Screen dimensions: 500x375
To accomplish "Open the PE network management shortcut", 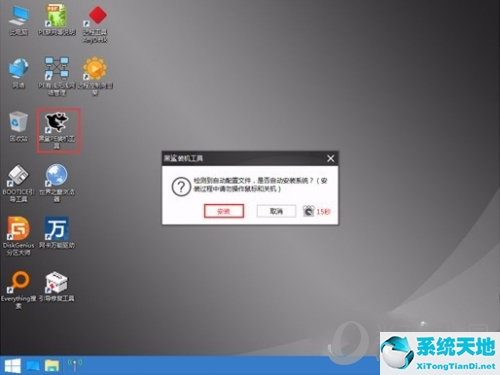I will (57, 76).
